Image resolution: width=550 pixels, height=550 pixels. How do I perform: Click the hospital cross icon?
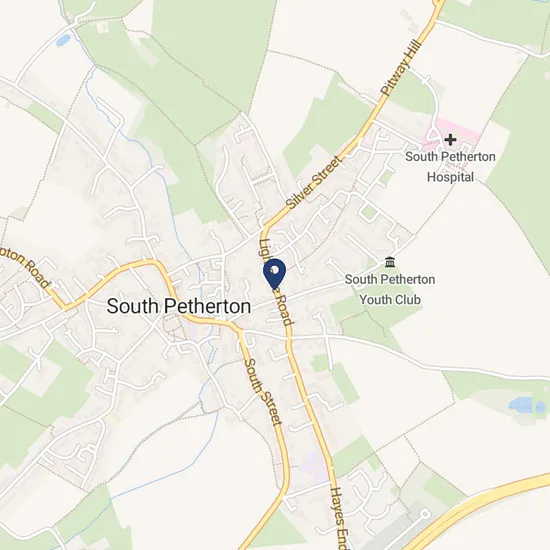tap(450, 140)
